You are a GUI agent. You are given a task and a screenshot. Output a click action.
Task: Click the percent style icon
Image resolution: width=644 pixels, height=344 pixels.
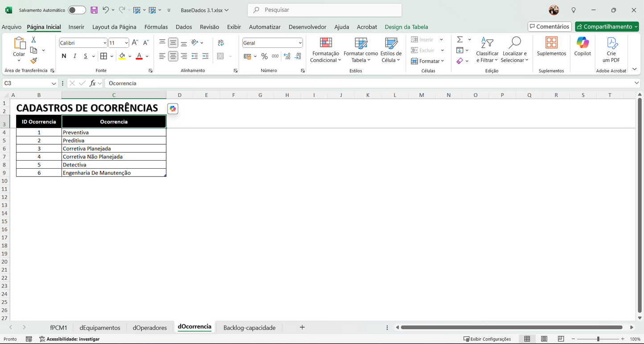tap(264, 56)
